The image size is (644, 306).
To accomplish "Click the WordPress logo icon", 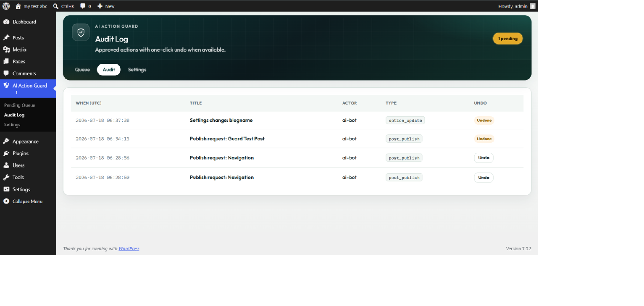I will click(6, 6).
